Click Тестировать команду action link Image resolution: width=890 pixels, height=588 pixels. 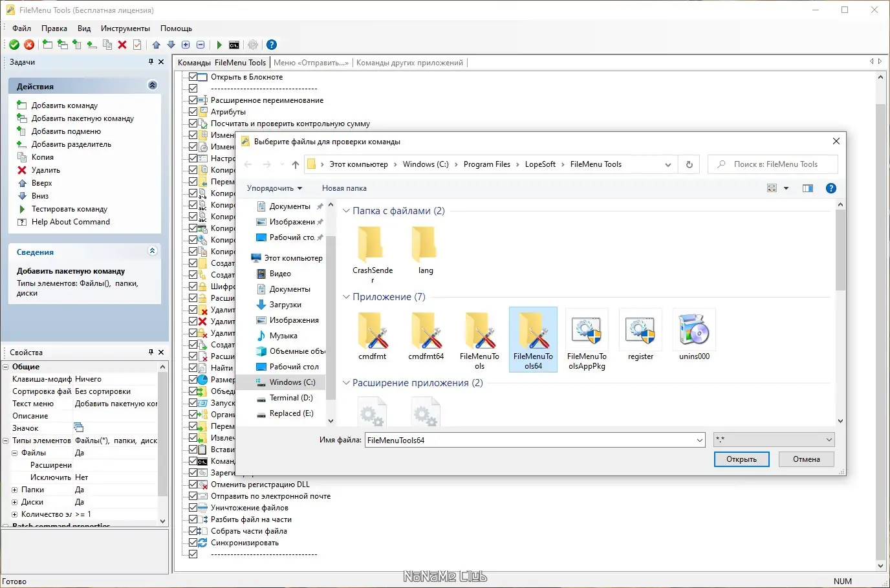coord(69,209)
